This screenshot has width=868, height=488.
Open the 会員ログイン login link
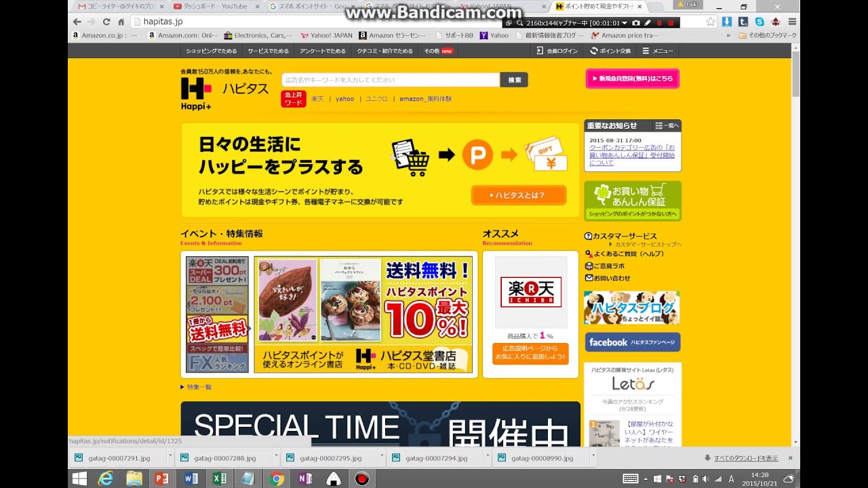tap(557, 51)
